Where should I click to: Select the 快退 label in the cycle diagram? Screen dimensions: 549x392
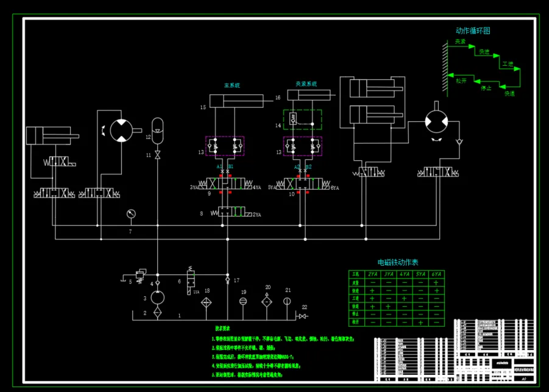(509, 94)
